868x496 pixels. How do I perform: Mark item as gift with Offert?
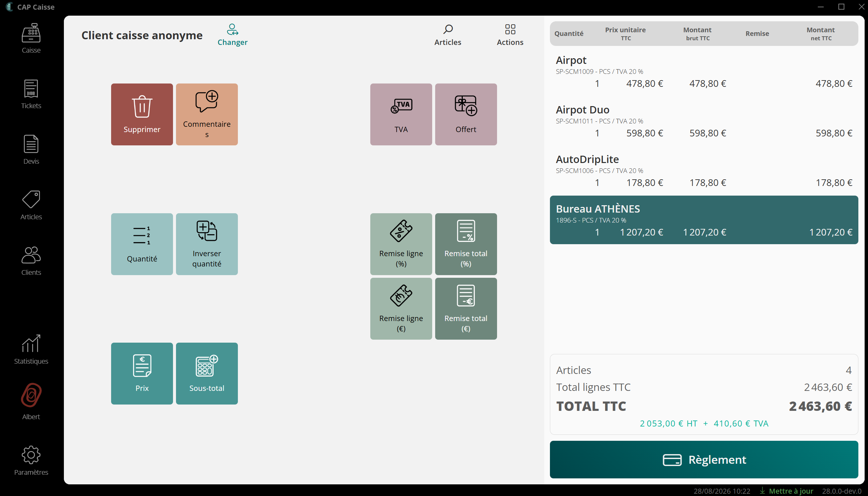(466, 114)
